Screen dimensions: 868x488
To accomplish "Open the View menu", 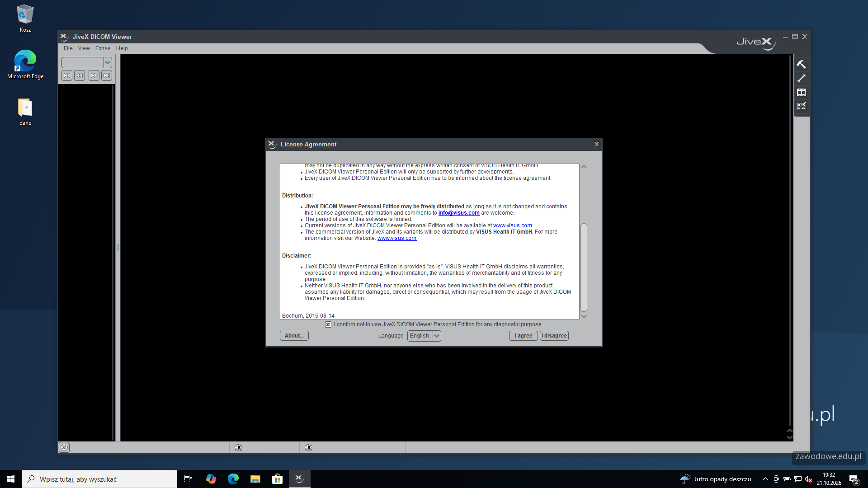I will click(x=84, y=48).
